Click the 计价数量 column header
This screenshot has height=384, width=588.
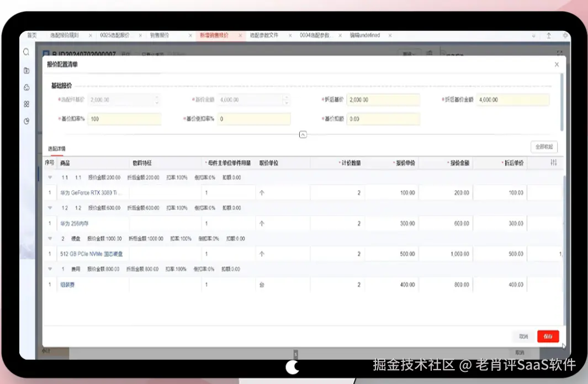(x=350, y=163)
